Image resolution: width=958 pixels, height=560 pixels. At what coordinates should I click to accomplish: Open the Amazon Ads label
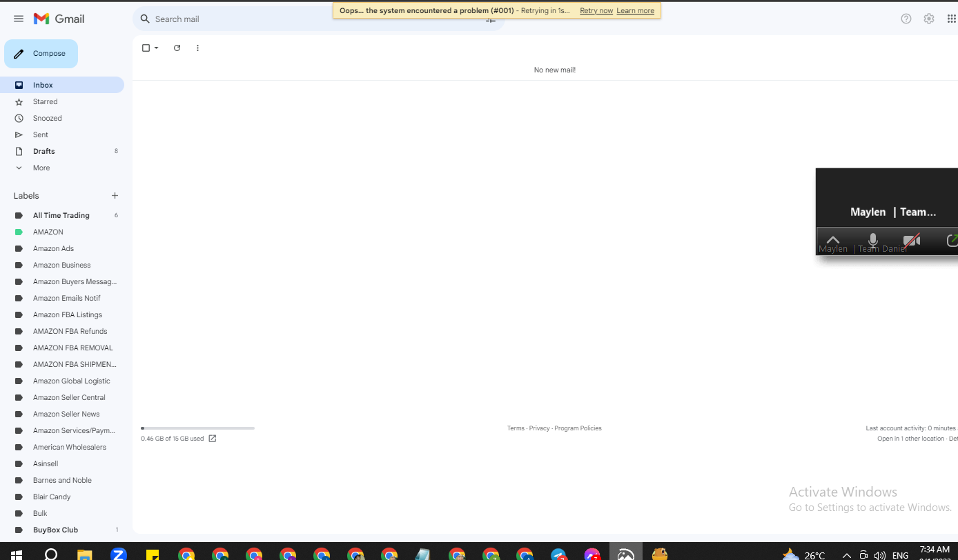[x=62, y=248]
